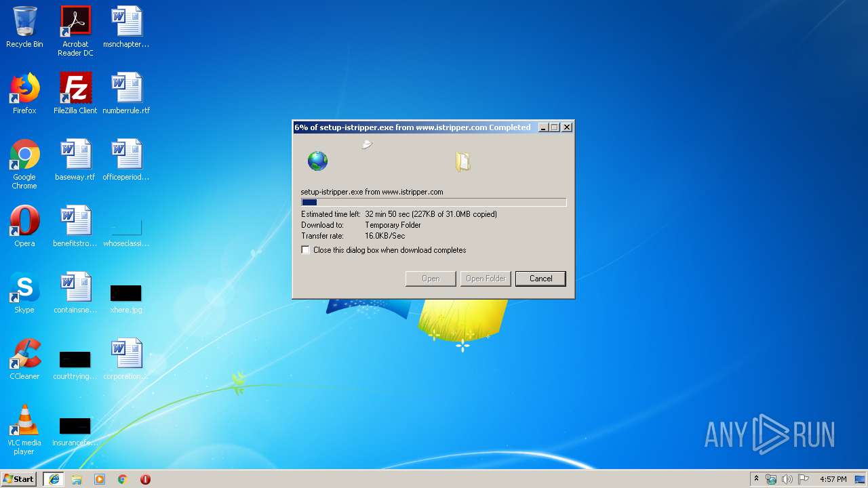Open the network tray icon
The width and height of the screenshot is (868, 488).
pyautogui.click(x=772, y=479)
